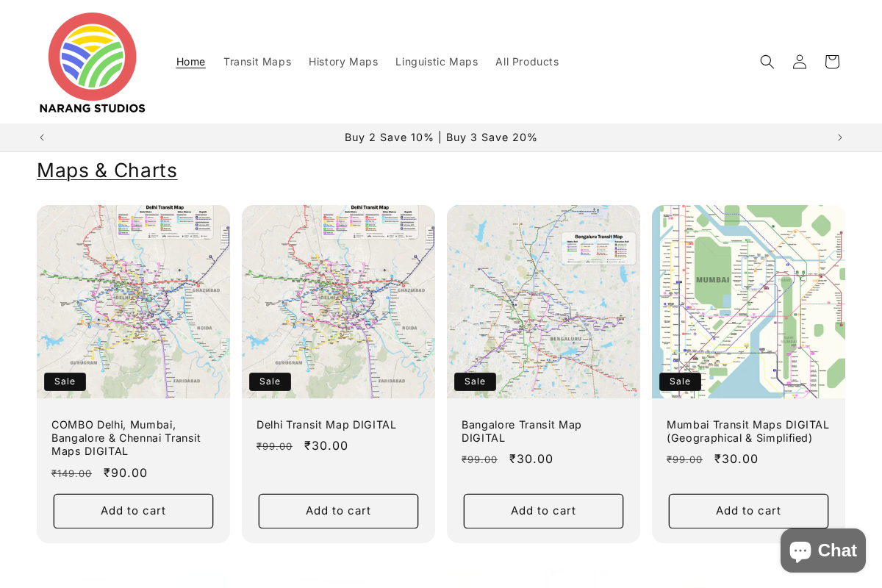
Task: Open the search panel
Action: [767, 62]
